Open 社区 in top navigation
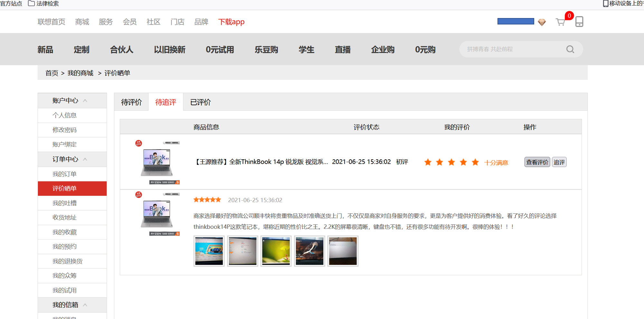 (154, 22)
